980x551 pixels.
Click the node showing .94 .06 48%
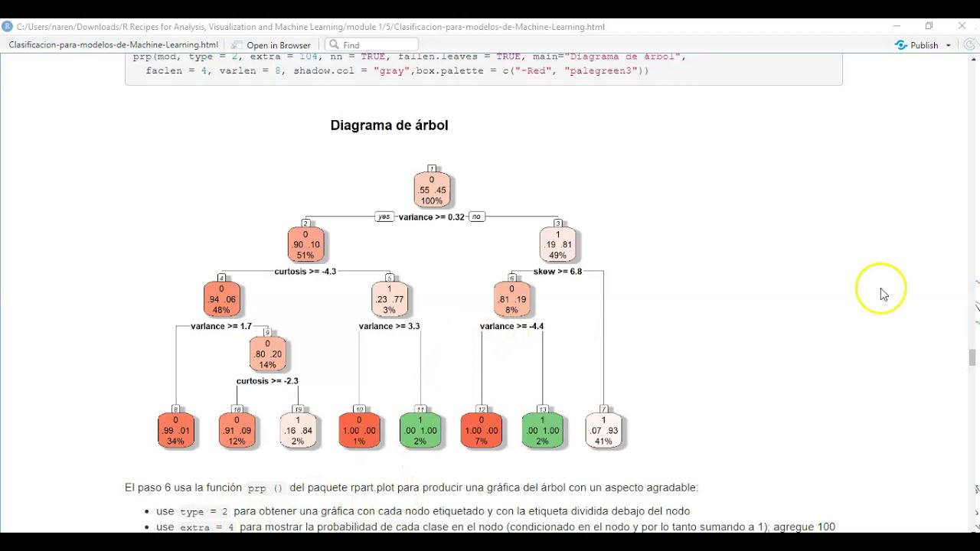click(x=221, y=299)
